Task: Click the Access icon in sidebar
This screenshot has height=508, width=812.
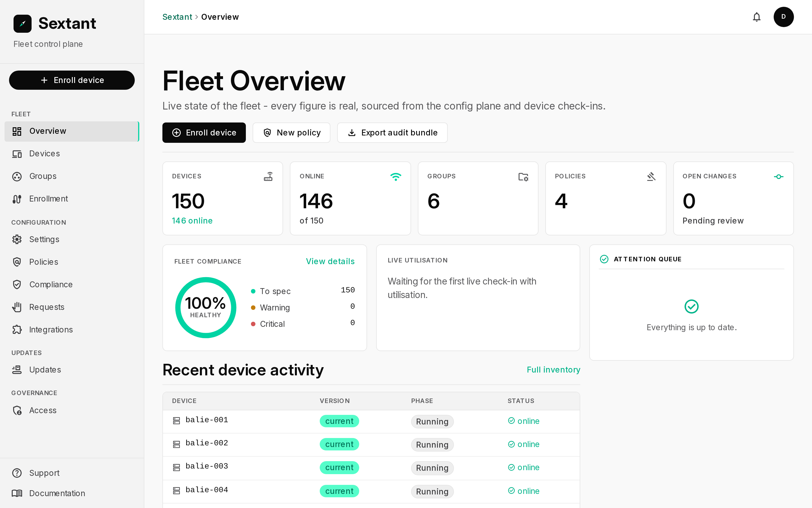Action: [x=17, y=410]
